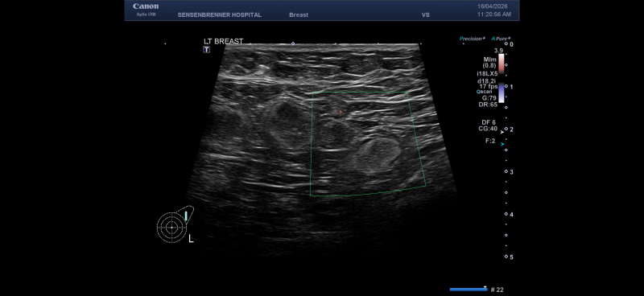644x296 pixels.
Task: Click the red color Doppler velocity scale bar
Action: tap(501, 64)
